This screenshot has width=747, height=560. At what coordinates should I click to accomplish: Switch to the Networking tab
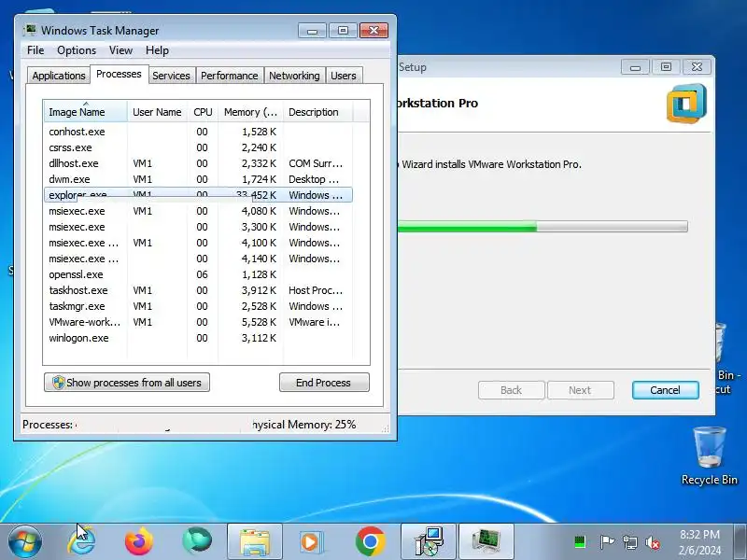coord(294,76)
